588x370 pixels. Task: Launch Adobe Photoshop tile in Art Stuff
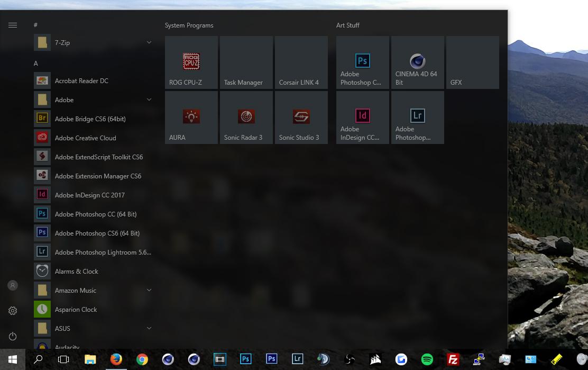[x=363, y=62]
